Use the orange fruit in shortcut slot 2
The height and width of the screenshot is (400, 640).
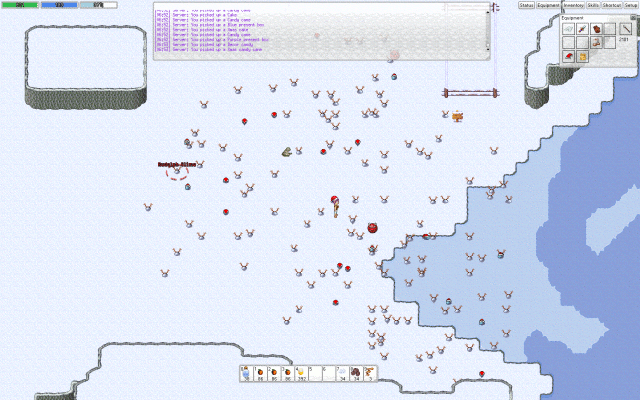pyautogui.click(x=274, y=373)
